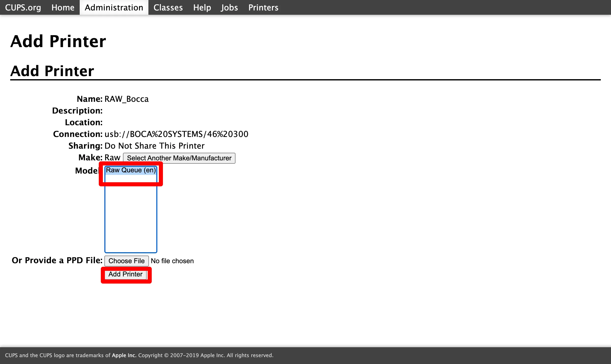Click Choose File for PPD upload
Image resolution: width=611 pixels, height=364 pixels.
pyautogui.click(x=127, y=261)
